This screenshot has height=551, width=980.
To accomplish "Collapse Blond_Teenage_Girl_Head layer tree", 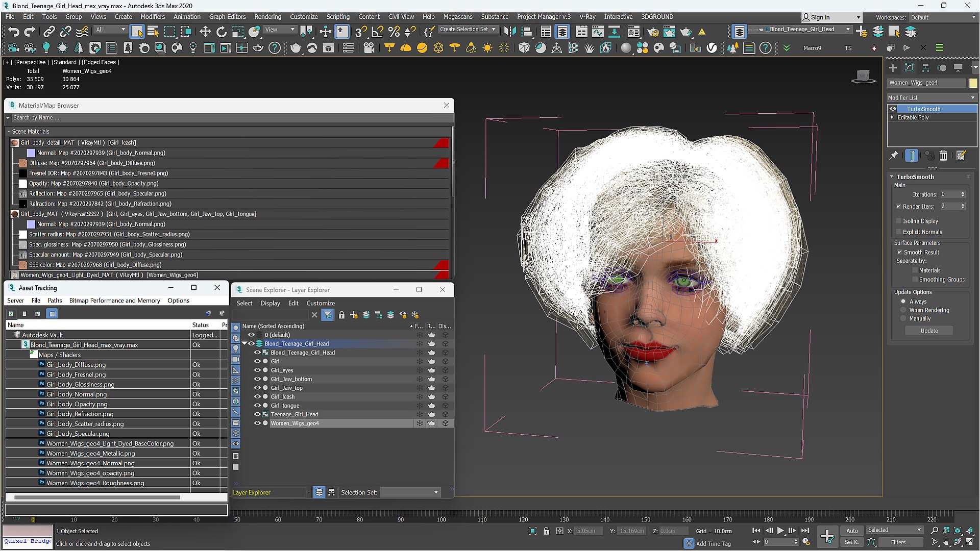I will click(x=244, y=344).
